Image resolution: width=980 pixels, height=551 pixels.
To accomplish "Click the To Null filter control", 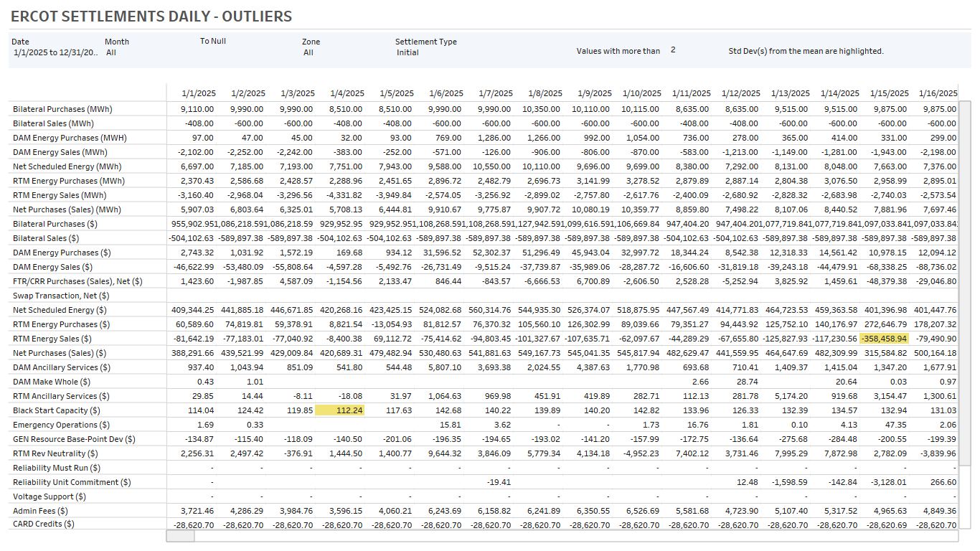I will (212, 42).
